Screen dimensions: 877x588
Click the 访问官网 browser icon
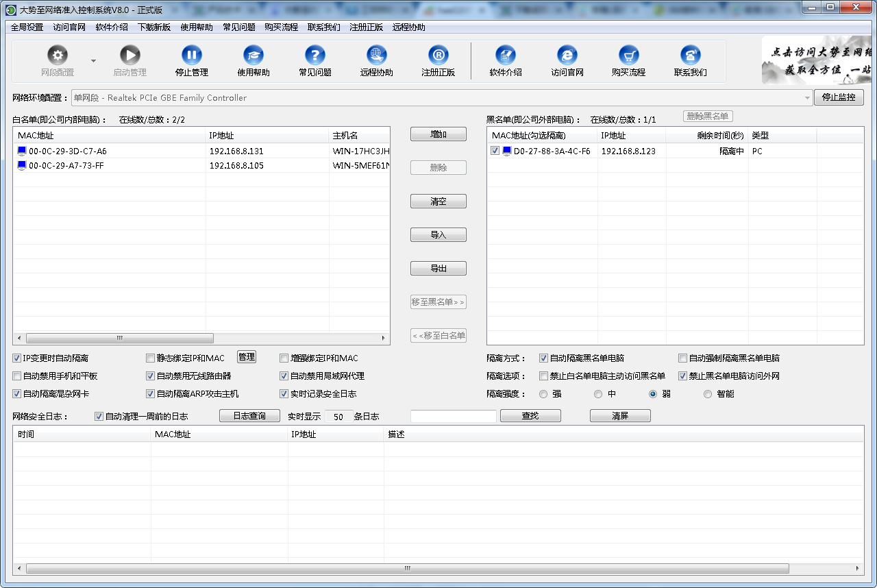[567, 56]
